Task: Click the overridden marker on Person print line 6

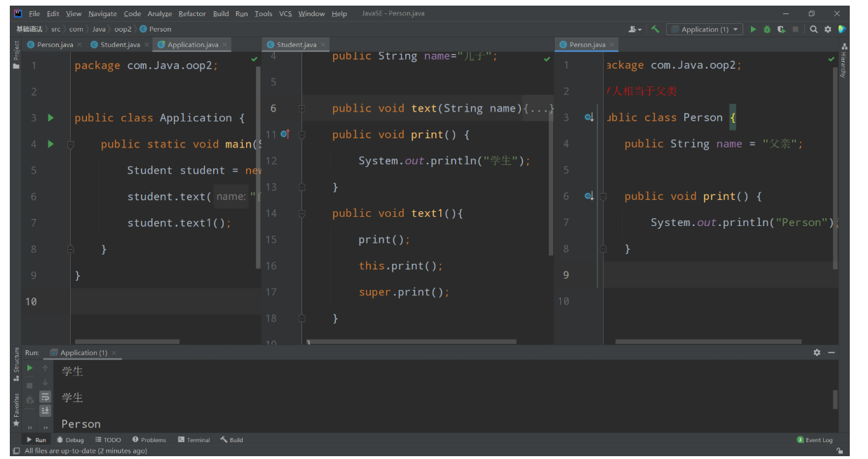Action: pos(589,196)
